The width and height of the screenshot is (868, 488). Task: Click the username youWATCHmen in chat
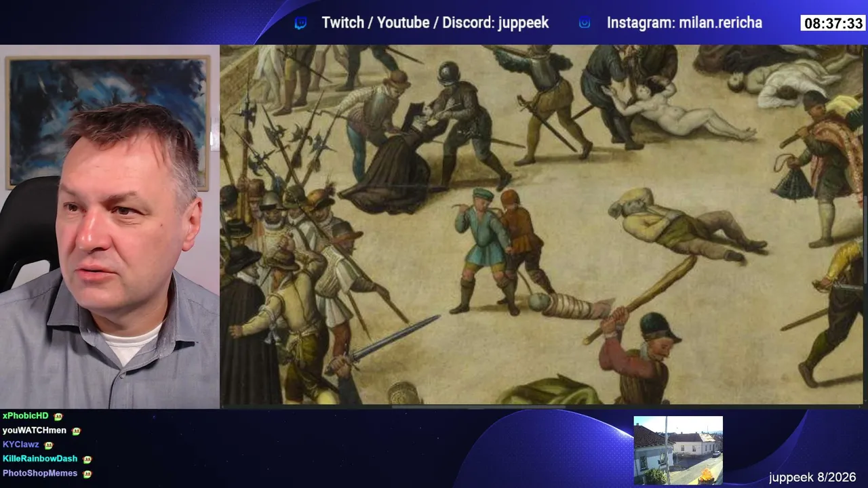35,430
